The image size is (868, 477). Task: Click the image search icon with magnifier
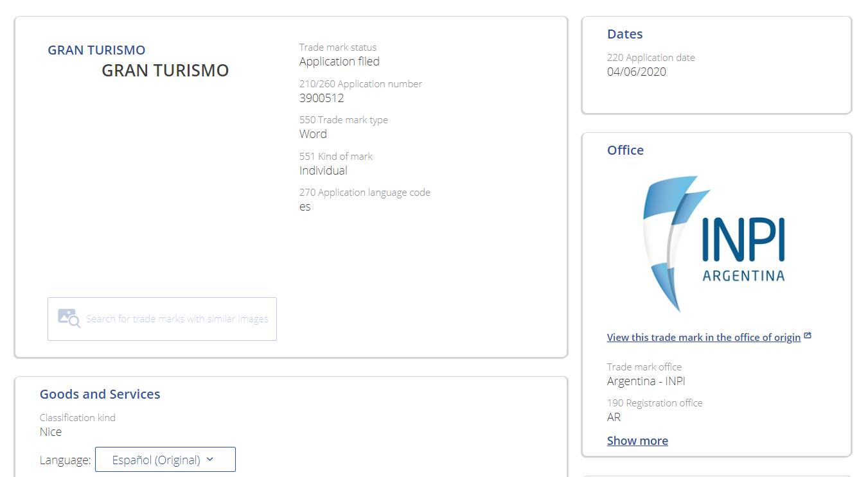[69, 318]
